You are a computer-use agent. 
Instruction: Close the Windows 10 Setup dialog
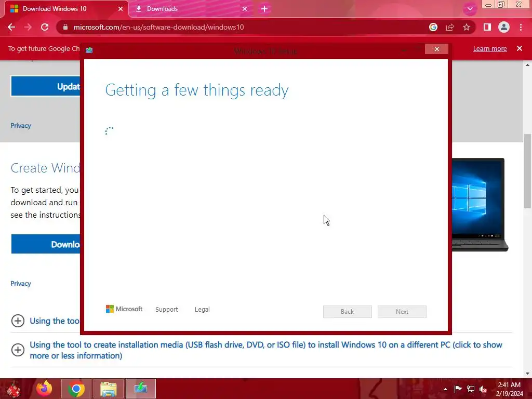click(436, 49)
